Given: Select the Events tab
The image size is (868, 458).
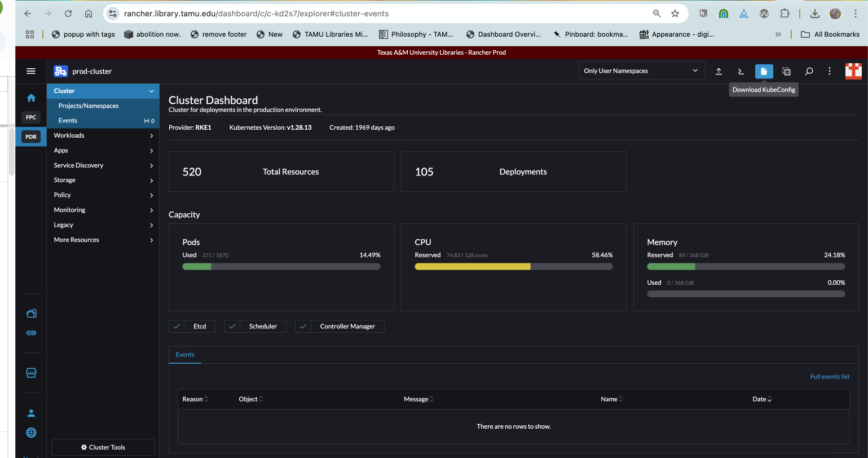Looking at the screenshot, I should (x=185, y=355).
